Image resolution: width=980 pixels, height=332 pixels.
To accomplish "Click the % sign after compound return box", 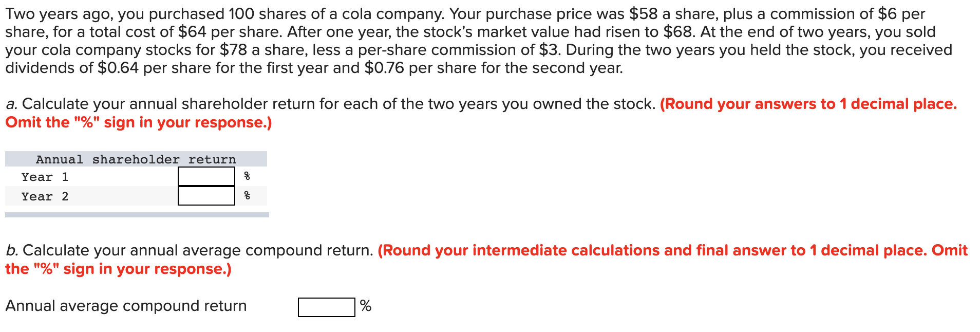I will 366,306.
